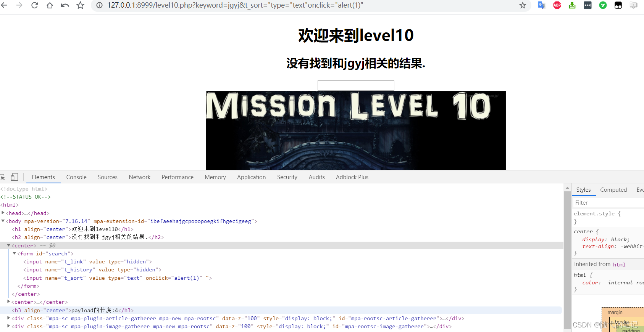The width and height of the screenshot is (644, 332).
Task: Expand the second collapsed center node
Action: 9,302
